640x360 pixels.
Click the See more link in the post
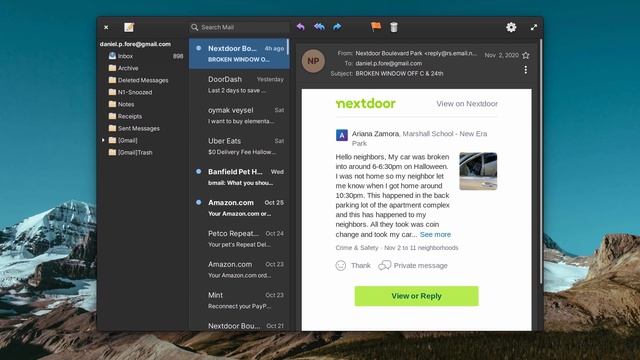435,234
